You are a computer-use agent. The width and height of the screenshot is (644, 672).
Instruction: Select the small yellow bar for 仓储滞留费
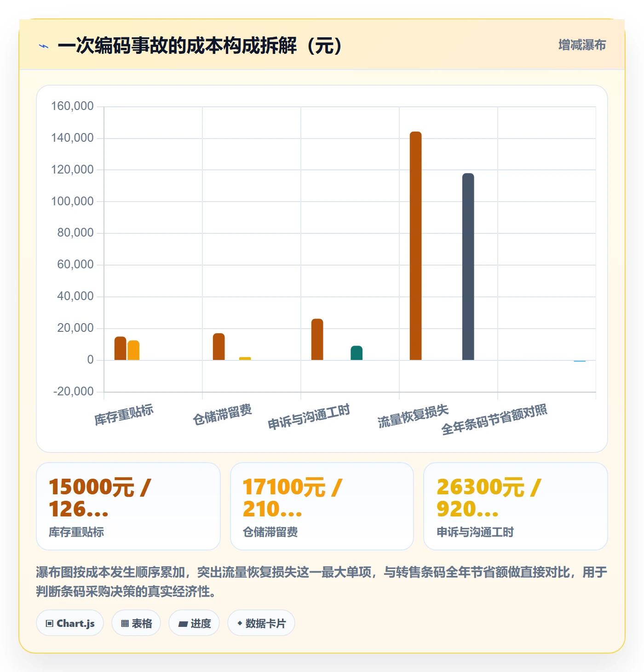[245, 359]
